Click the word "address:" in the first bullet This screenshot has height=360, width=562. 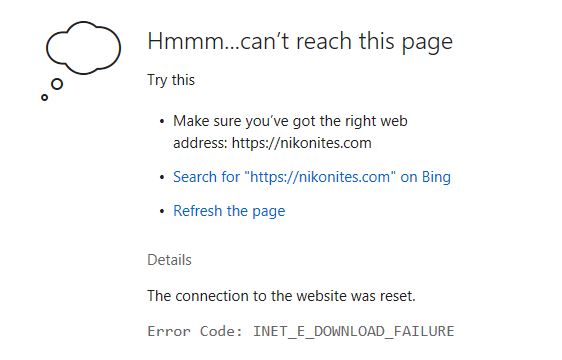200,143
